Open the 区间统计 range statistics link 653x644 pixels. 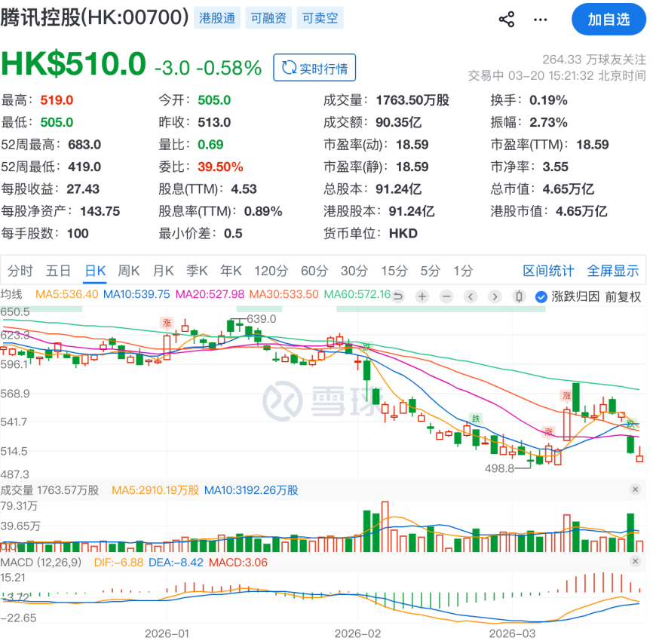(x=548, y=271)
